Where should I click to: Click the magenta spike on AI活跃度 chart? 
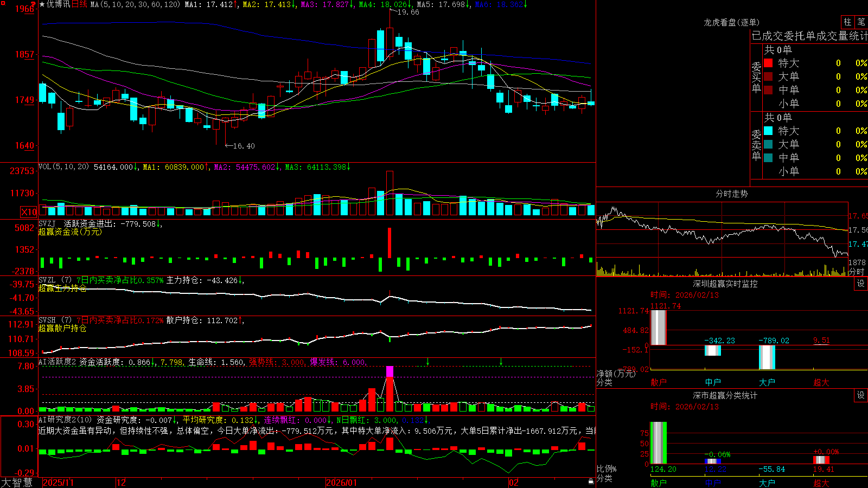pyautogui.click(x=390, y=371)
